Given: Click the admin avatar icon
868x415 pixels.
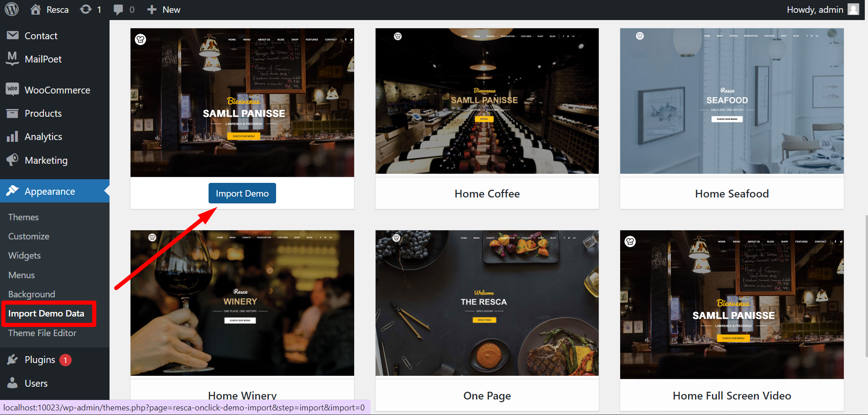Looking at the screenshot, I should coord(853,10).
